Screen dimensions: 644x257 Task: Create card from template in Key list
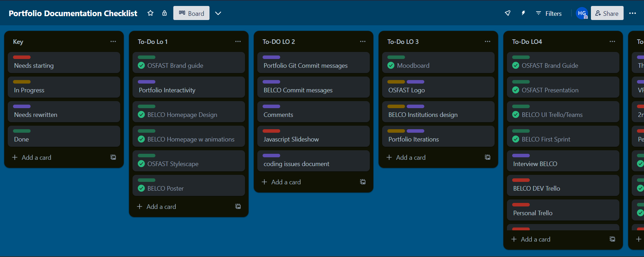[113, 157]
